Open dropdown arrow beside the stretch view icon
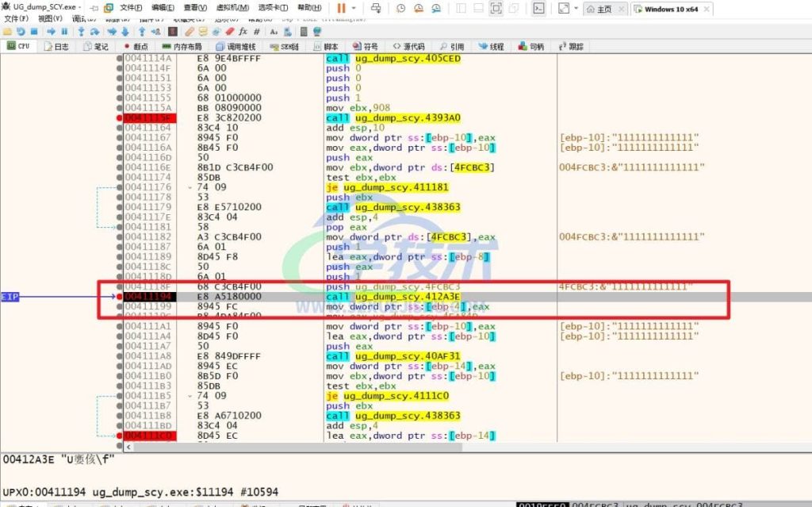The width and height of the screenshot is (812, 507). (x=576, y=8)
